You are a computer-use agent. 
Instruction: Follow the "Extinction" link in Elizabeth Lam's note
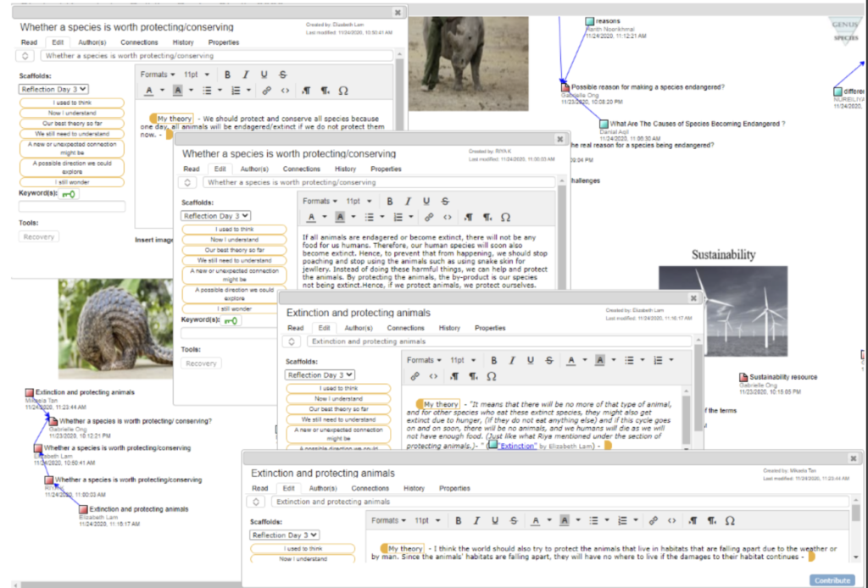[517, 446]
